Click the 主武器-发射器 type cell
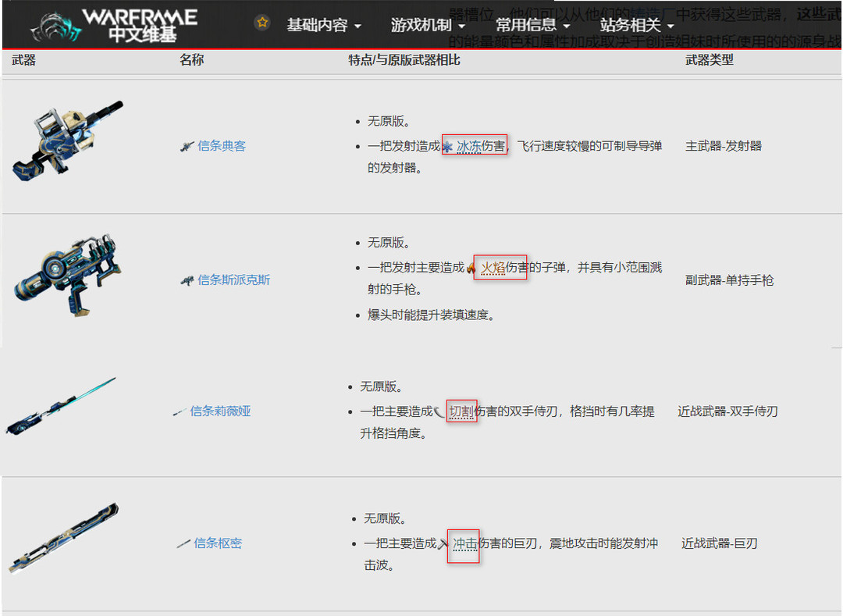 pos(723,146)
